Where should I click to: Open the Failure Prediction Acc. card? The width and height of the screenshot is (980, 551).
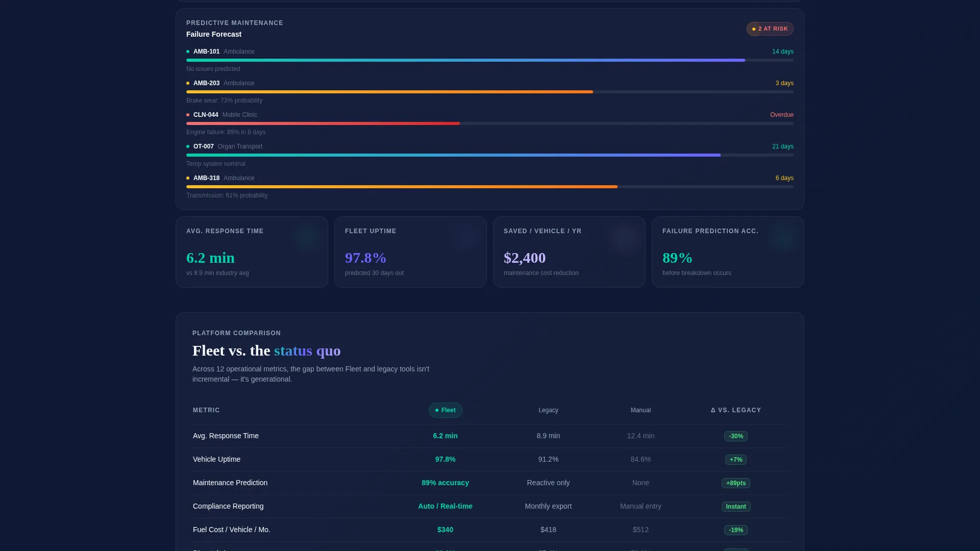click(728, 252)
